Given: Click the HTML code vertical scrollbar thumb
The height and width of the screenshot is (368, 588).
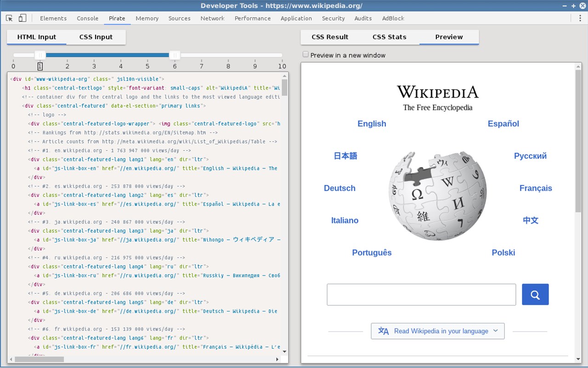Looking at the screenshot, I should coord(285,87).
